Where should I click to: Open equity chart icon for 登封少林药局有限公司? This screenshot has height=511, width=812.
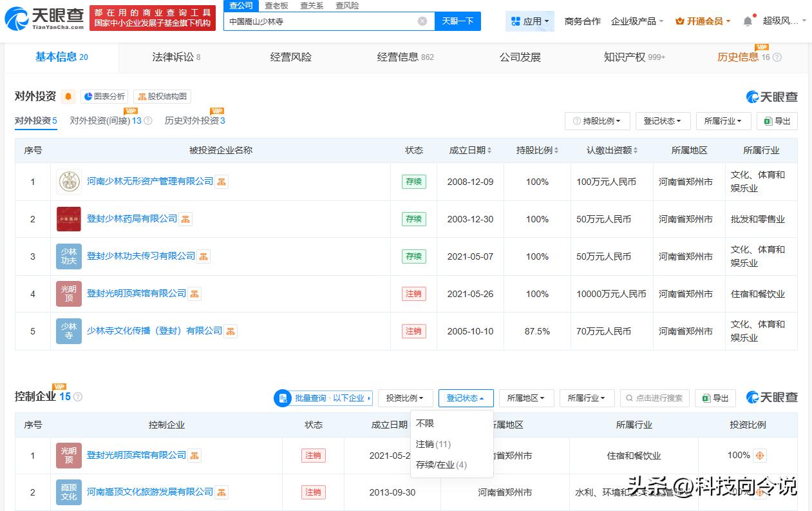pos(185,219)
